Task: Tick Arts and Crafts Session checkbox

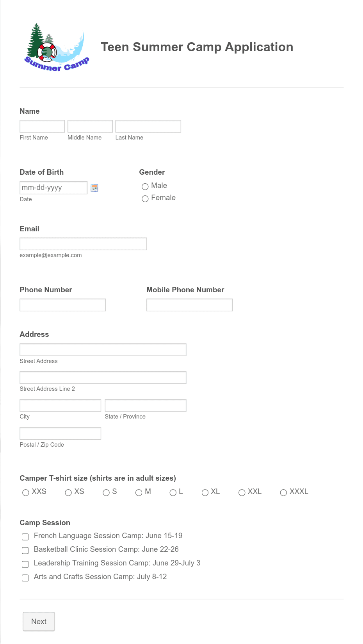Action: pos(25,578)
